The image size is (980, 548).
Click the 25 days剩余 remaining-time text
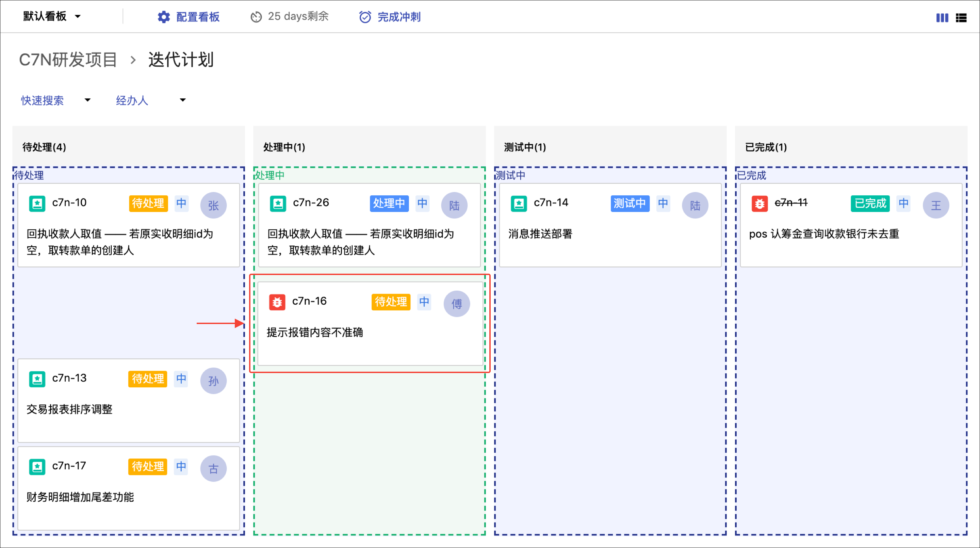(298, 16)
